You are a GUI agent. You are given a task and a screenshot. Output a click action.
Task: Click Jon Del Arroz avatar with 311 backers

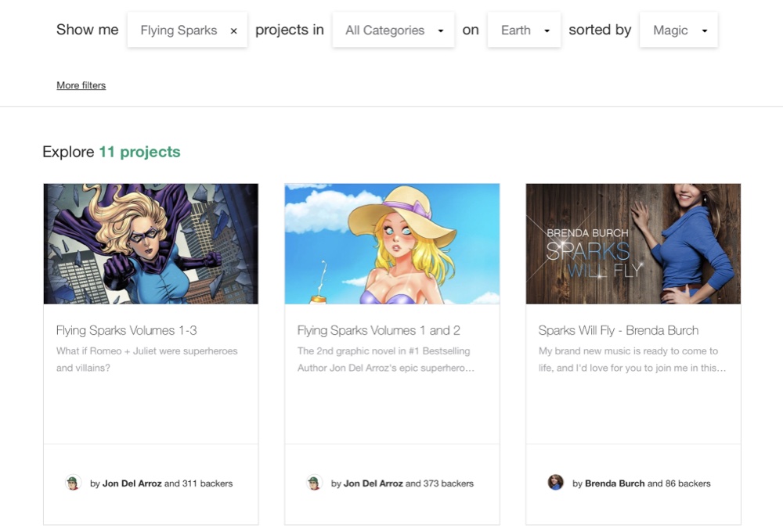tap(73, 483)
